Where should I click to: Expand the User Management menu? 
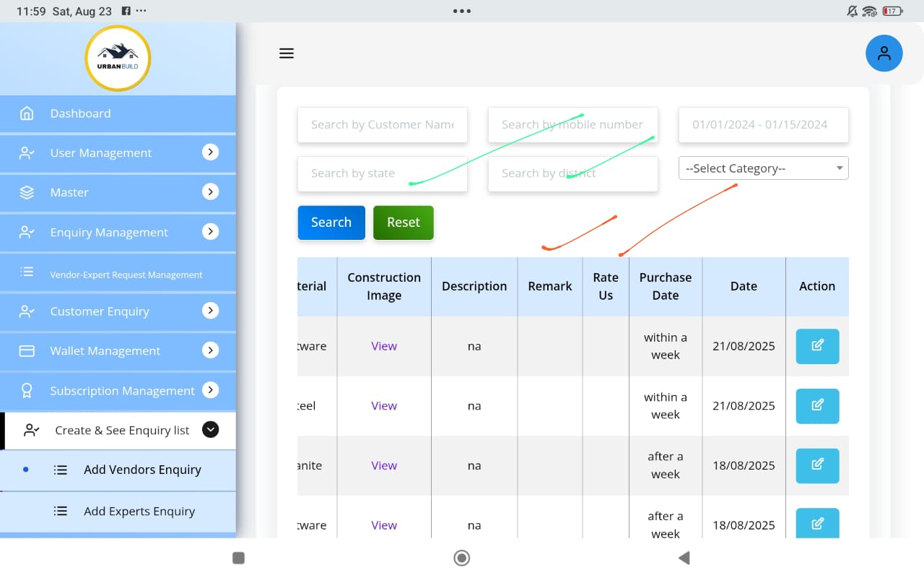tap(210, 152)
